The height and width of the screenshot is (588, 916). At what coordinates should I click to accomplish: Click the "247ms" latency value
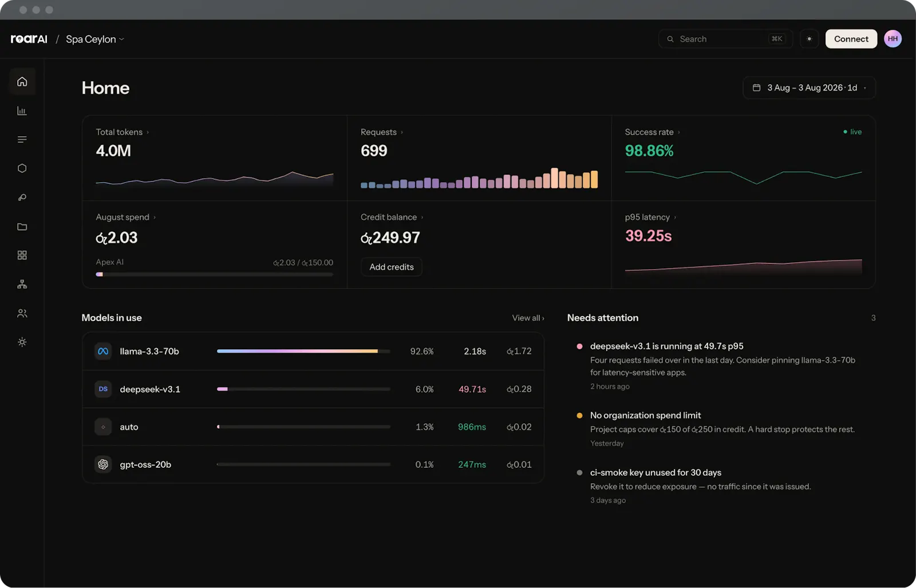pyautogui.click(x=472, y=464)
